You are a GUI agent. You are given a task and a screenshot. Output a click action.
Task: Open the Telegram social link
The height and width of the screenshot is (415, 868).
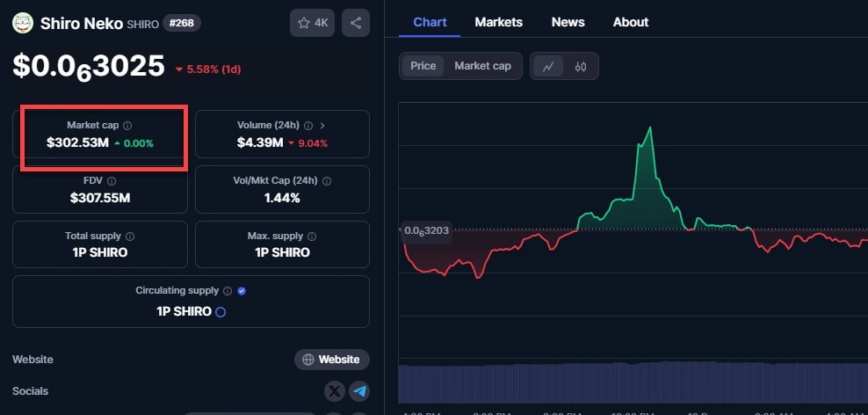tap(358, 391)
